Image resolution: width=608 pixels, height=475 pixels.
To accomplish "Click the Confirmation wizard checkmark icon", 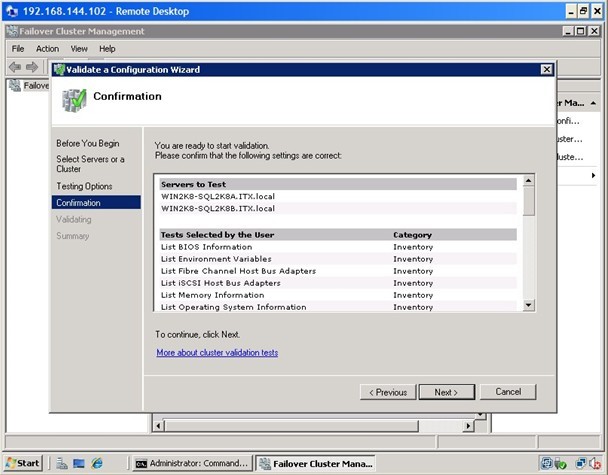I will pos(74,100).
